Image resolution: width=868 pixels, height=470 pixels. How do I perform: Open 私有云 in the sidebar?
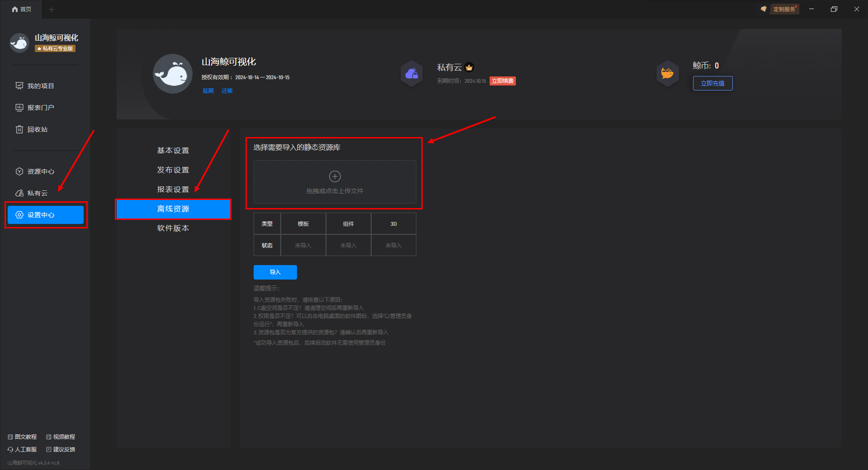(32, 193)
